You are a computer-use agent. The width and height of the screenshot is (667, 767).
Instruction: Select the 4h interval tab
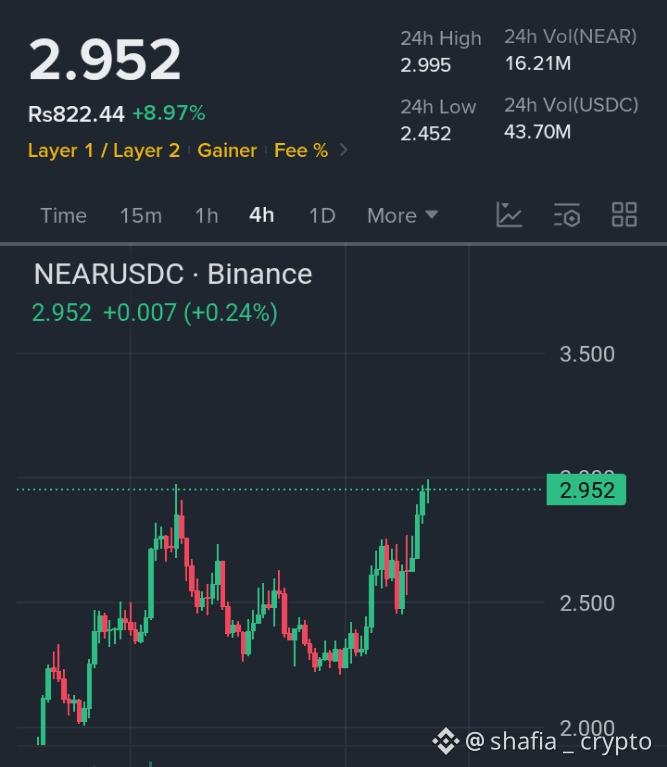(x=262, y=215)
